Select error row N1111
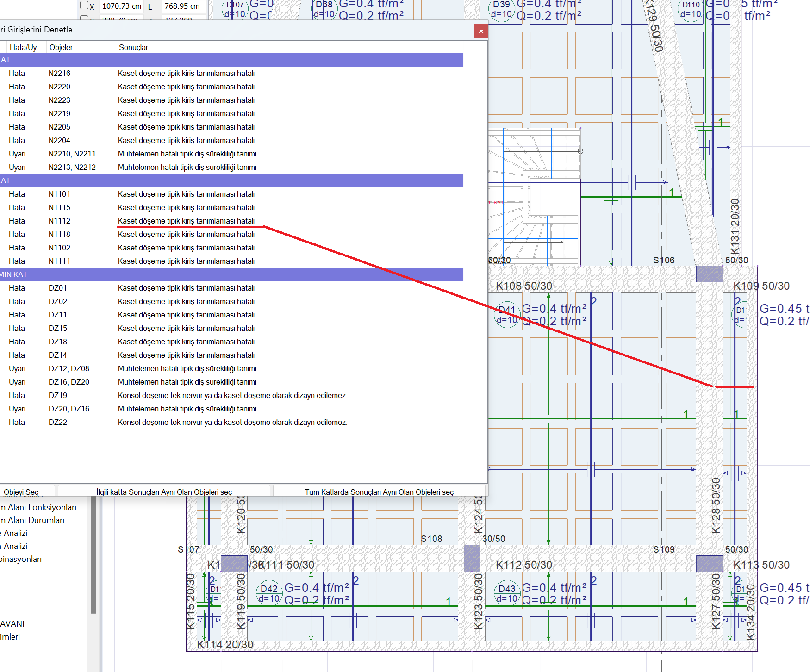Viewport: 810px width, 672px height. pos(231,261)
